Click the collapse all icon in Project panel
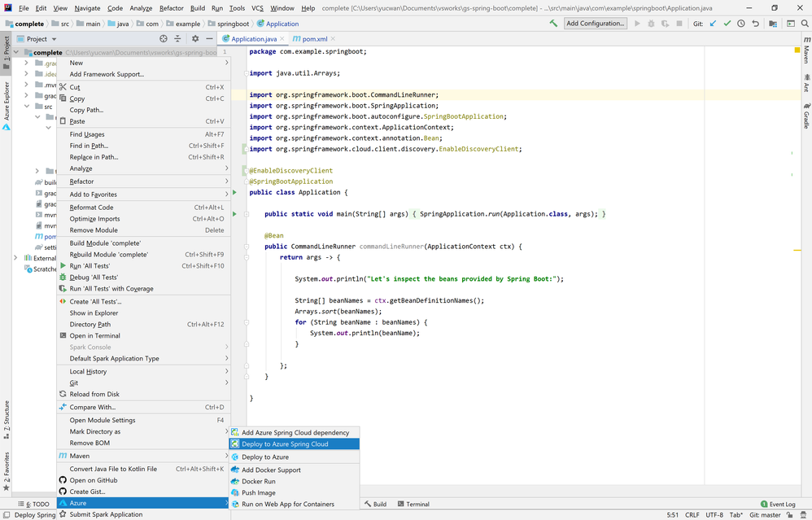This screenshot has width=812, height=520. [177, 38]
